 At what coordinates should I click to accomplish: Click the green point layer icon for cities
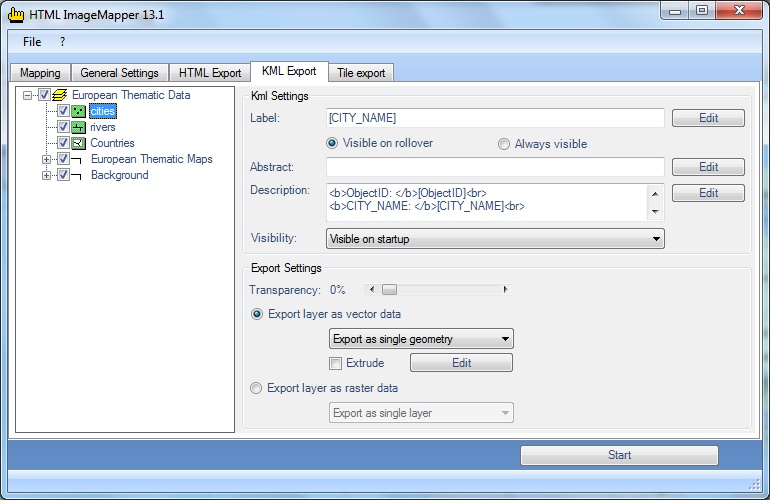(79, 111)
